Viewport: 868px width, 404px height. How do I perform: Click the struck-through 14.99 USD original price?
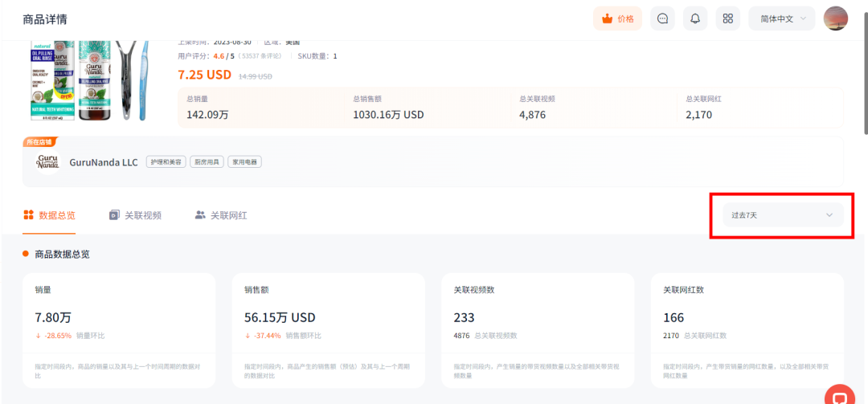[x=256, y=76]
